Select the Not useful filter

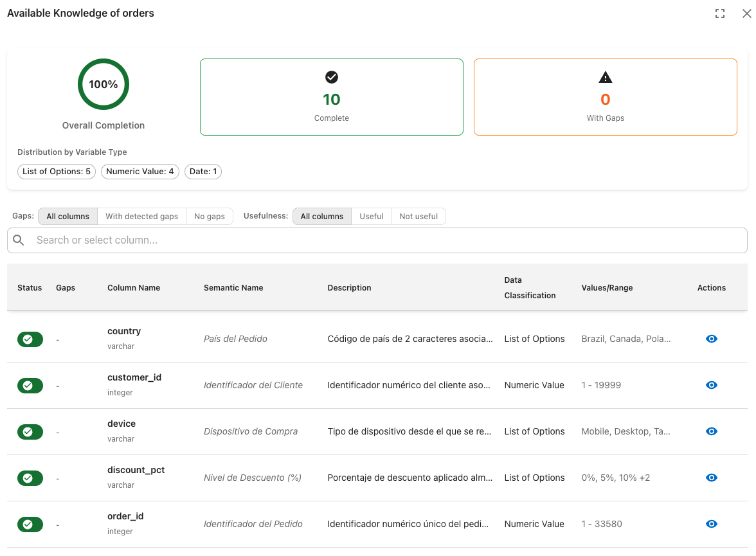(419, 217)
